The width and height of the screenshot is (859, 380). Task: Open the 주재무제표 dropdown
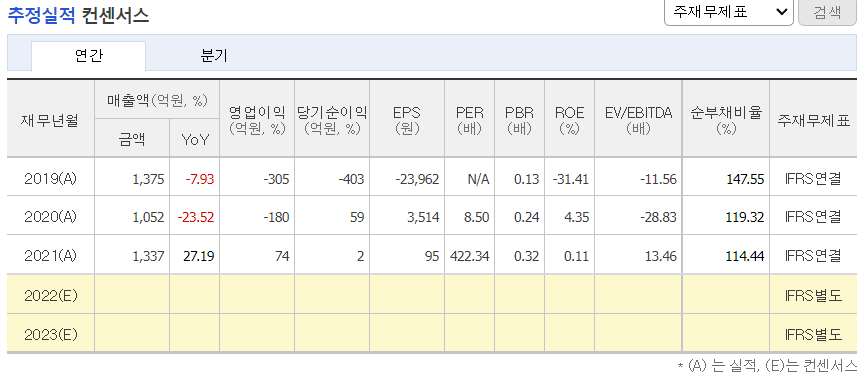[729, 12]
